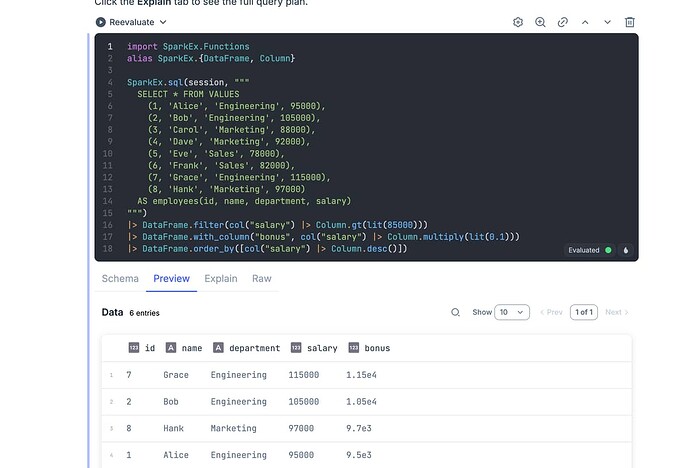Click the Prev page button
Screen dimensions: 690x468
[x=552, y=312]
